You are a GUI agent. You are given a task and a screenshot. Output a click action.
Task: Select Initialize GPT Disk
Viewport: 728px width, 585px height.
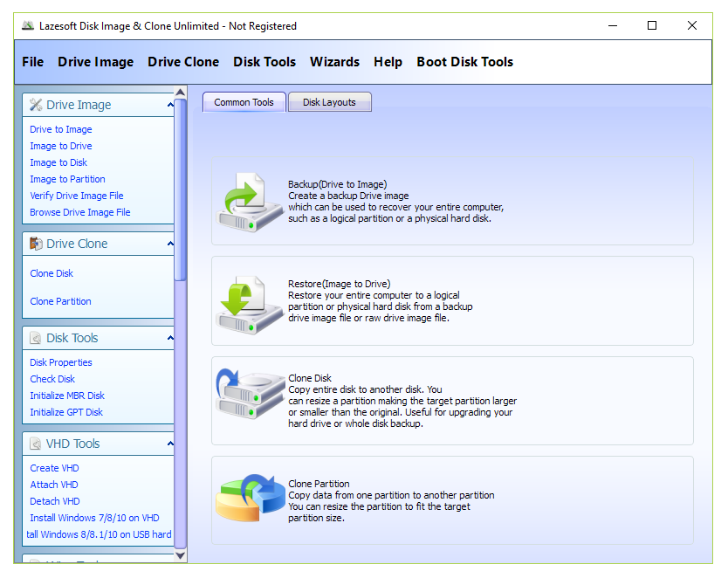[66, 411]
